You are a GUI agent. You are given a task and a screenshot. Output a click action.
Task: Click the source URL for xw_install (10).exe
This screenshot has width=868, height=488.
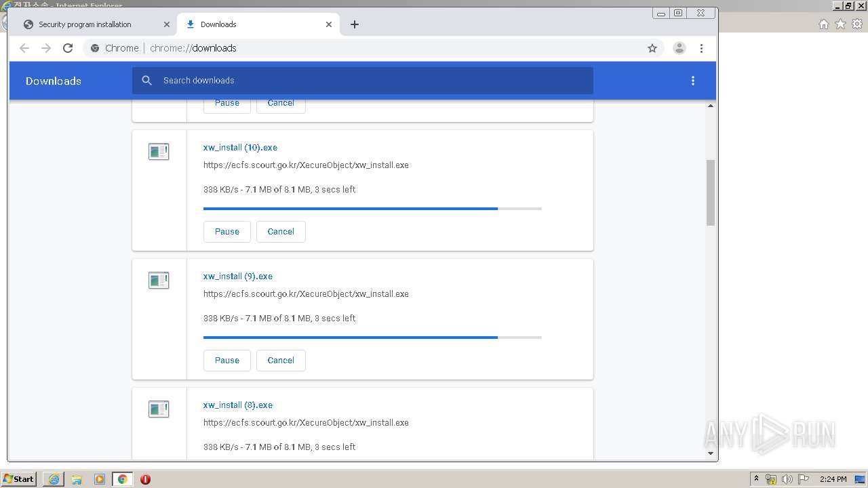point(306,165)
